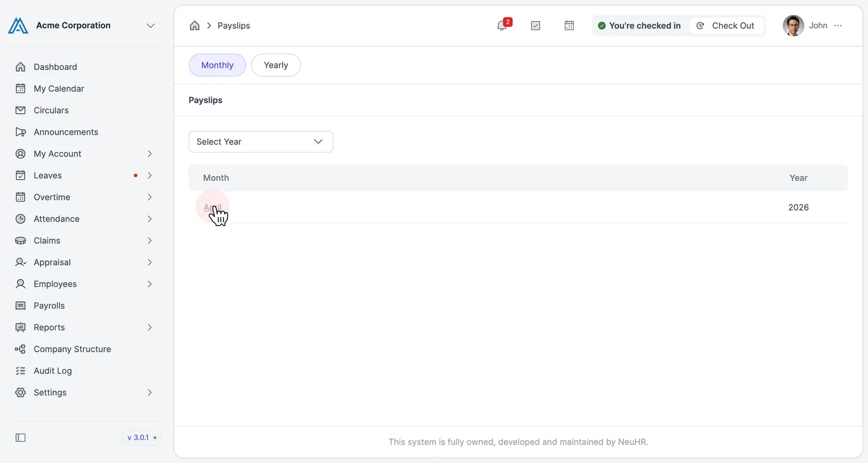Click the My Account user icon
868x463 pixels.
20,154
